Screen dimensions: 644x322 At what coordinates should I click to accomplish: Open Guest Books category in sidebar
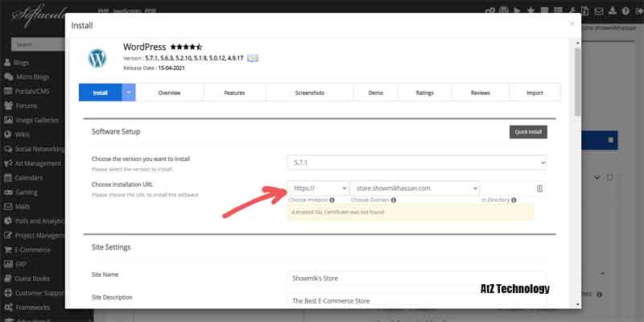[27, 279]
